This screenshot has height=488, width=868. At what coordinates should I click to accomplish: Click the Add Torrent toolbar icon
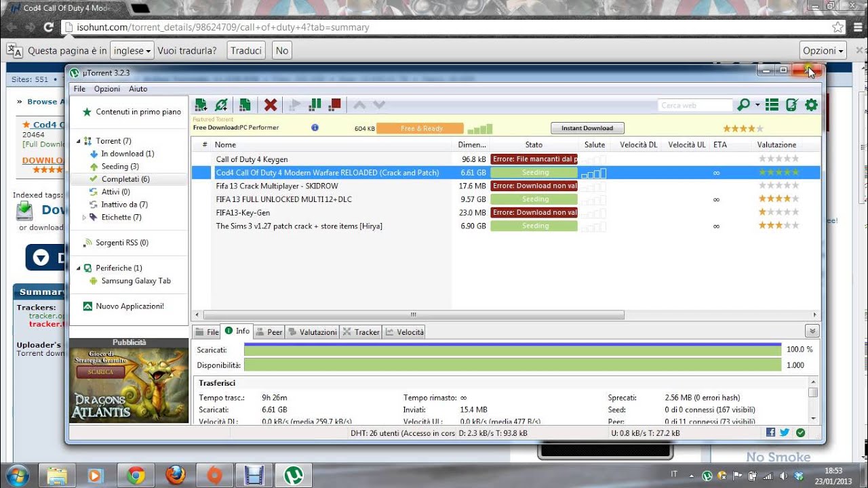pos(201,104)
